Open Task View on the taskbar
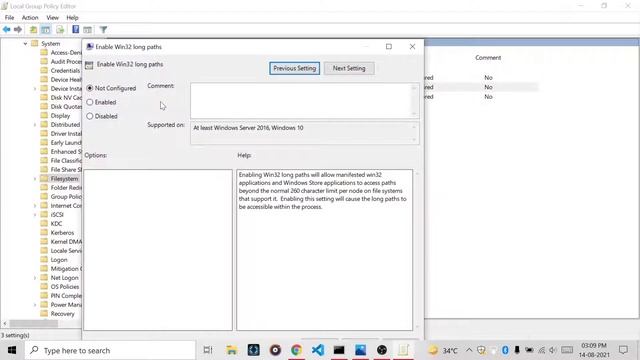Image resolution: width=640 pixels, height=360 pixels. coord(208,350)
